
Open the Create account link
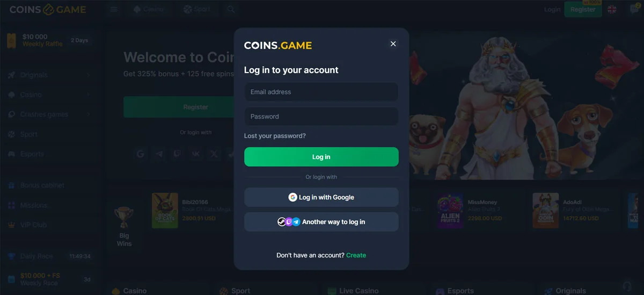(356, 255)
